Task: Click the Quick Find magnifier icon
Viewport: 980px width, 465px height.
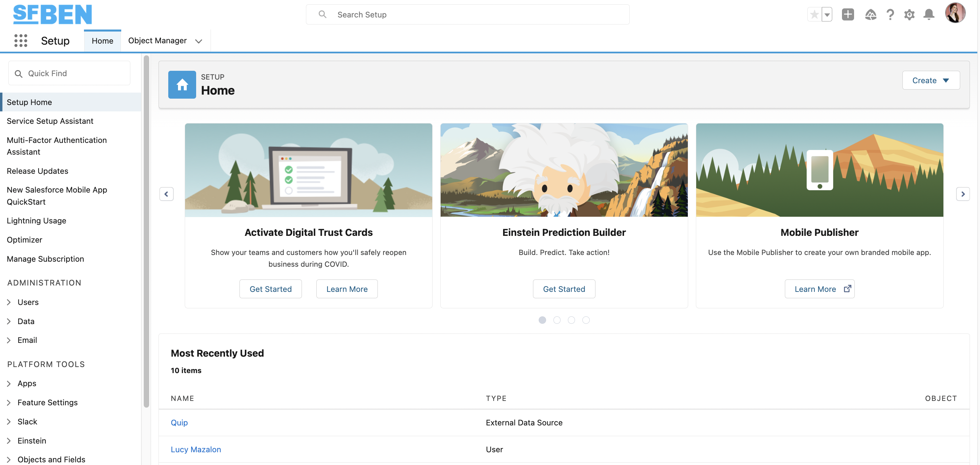Action: coord(18,73)
